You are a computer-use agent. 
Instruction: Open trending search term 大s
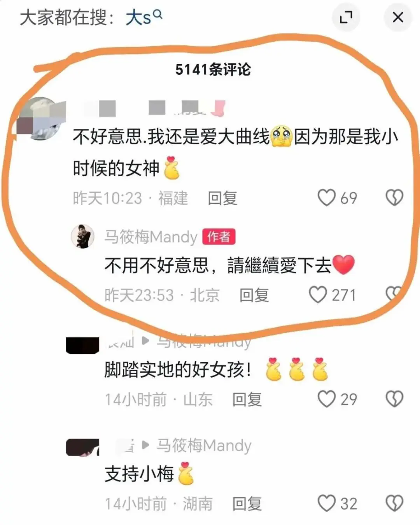[138, 18]
